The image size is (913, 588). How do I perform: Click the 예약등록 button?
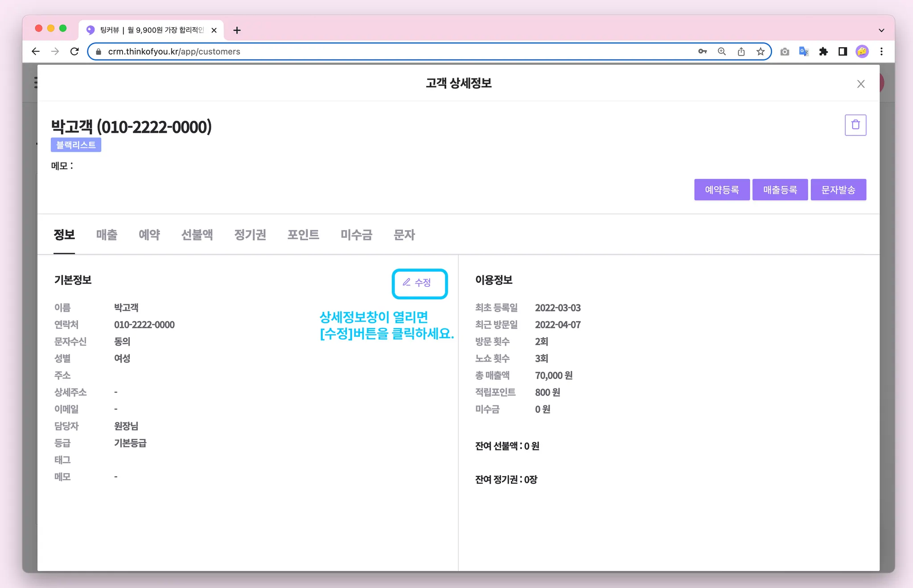pyautogui.click(x=721, y=190)
